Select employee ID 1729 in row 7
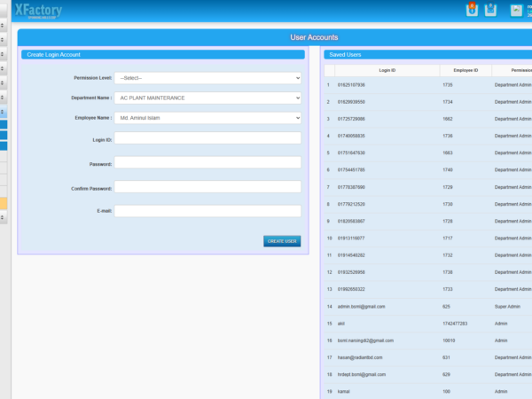This screenshot has width=532, height=399. click(x=448, y=187)
